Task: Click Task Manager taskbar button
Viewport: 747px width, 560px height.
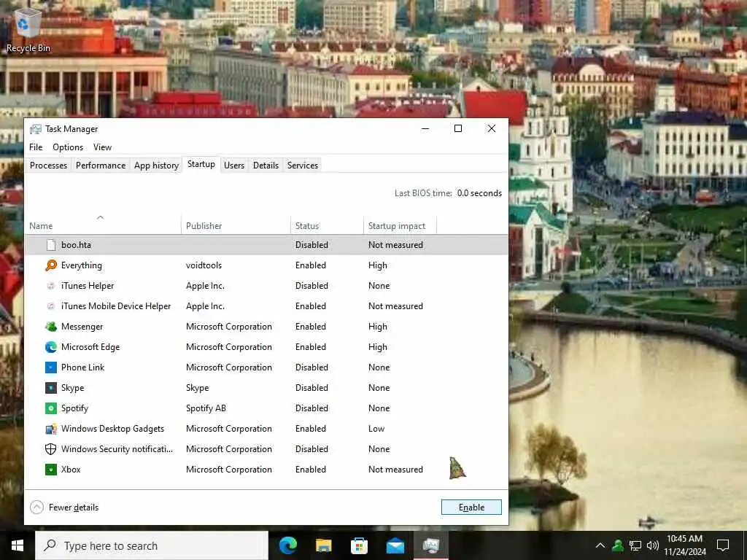Action: pyautogui.click(x=430, y=545)
